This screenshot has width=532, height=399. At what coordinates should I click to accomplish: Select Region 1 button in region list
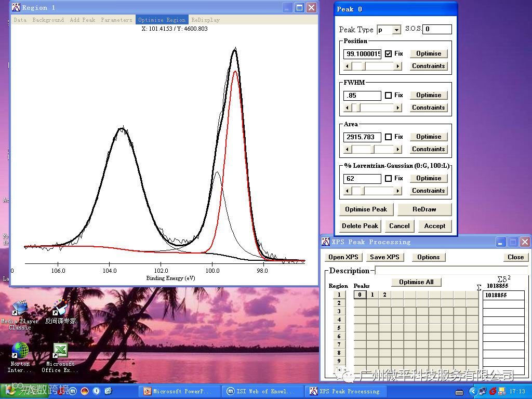(x=339, y=295)
